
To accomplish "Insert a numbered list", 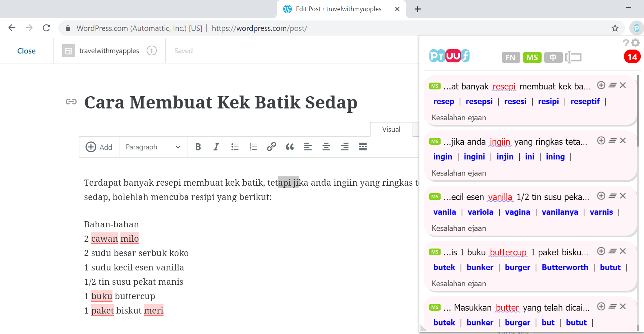I will coord(253,147).
